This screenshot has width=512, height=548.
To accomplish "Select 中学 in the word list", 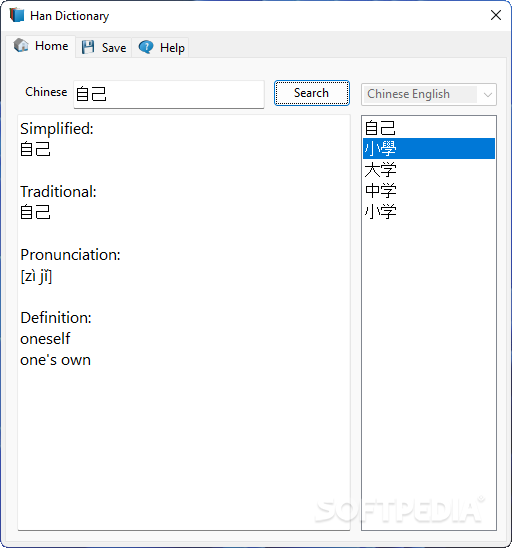I will [x=429, y=190].
